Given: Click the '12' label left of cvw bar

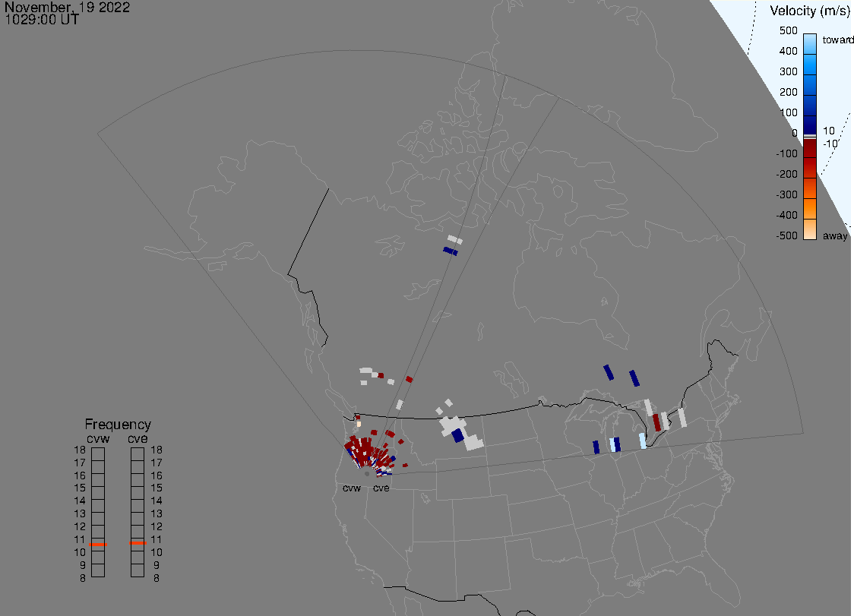Looking at the screenshot, I should tap(80, 526).
